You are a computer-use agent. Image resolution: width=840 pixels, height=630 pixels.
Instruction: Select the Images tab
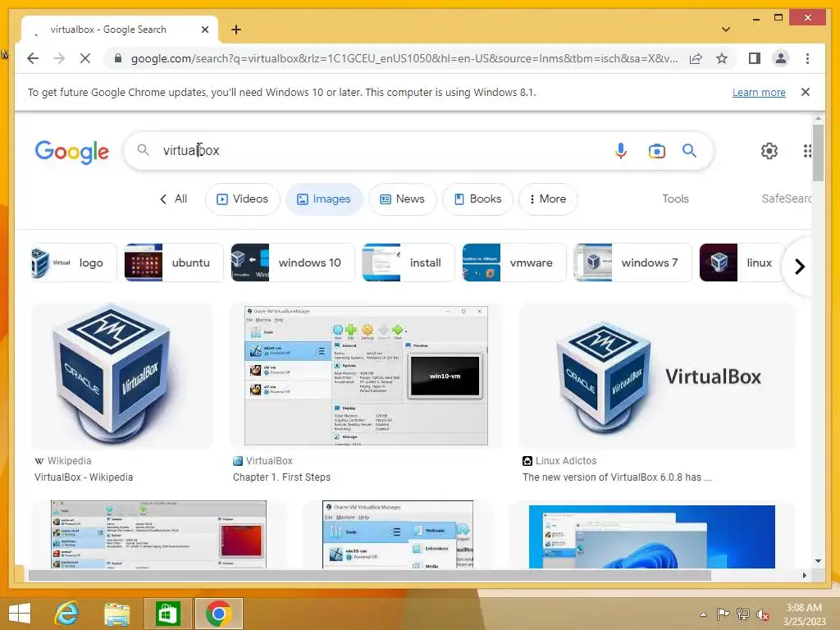[324, 199]
